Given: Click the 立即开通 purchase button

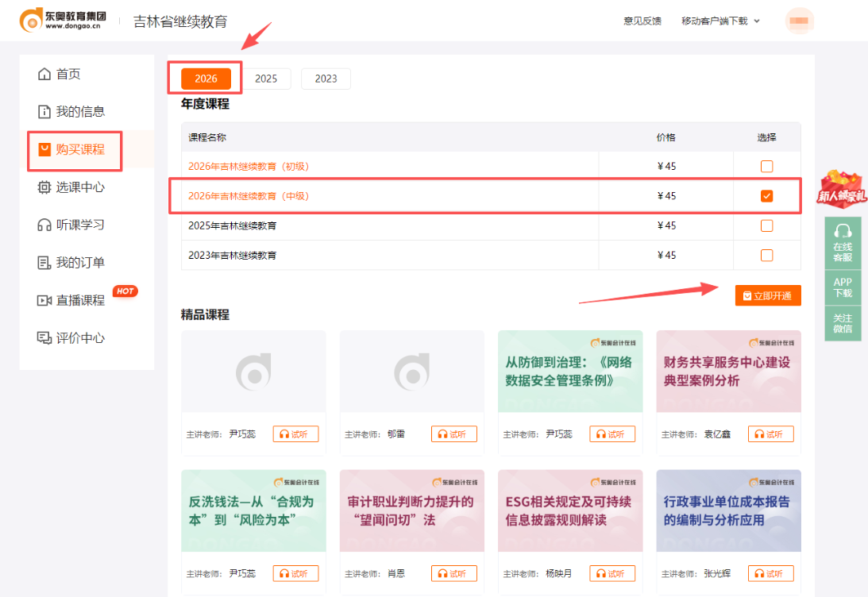Looking at the screenshot, I should pyautogui.click(x=767, y=295).
